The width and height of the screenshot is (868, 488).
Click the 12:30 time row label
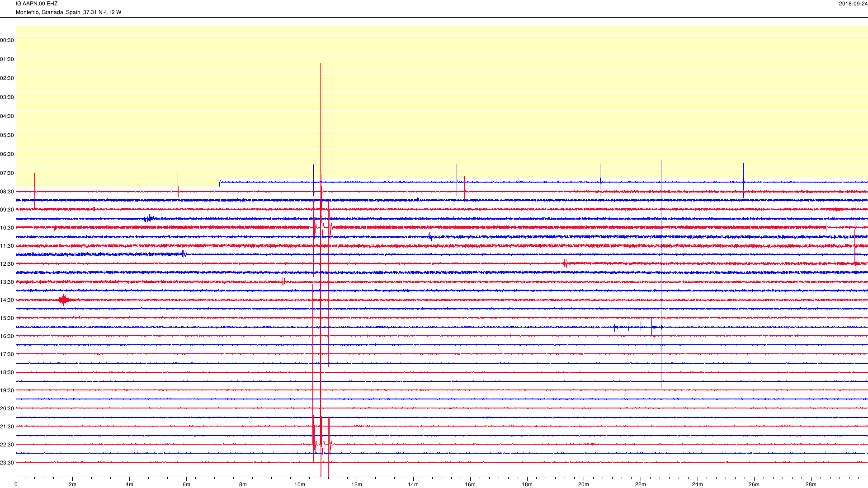click(x=7, y=264)
